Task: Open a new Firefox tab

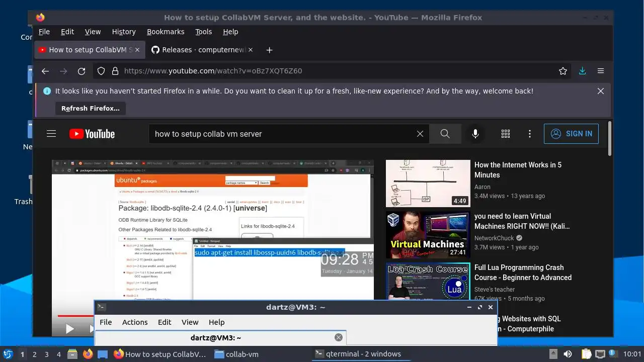Action: point(269,50)
